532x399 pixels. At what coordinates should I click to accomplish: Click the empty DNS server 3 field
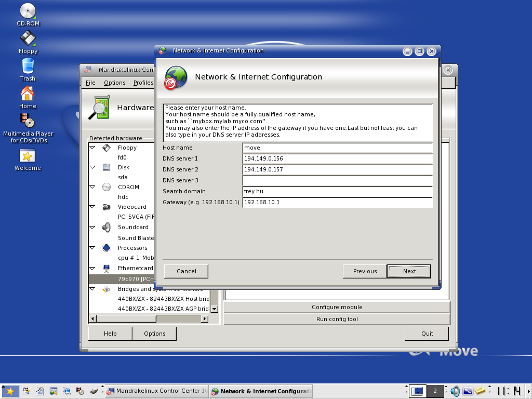point(337,180)
